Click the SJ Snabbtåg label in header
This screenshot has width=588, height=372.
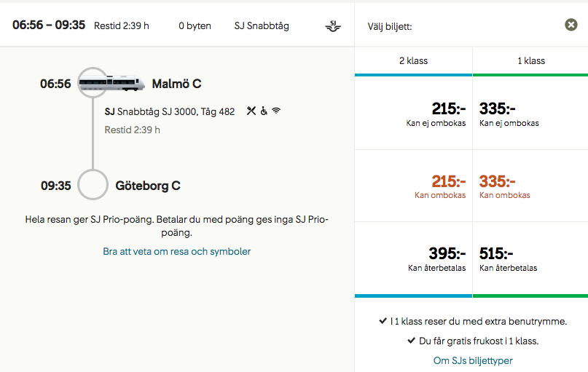[262, 25]
